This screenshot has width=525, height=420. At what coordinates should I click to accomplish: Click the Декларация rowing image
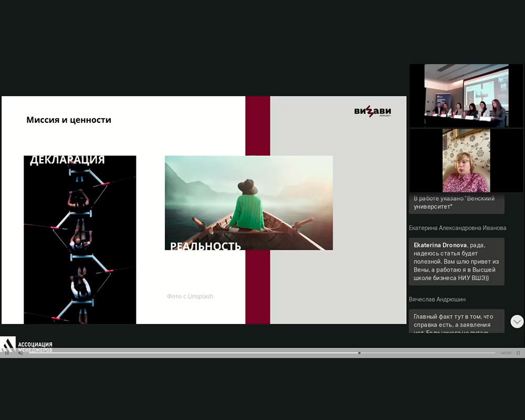tap(80, 239)
